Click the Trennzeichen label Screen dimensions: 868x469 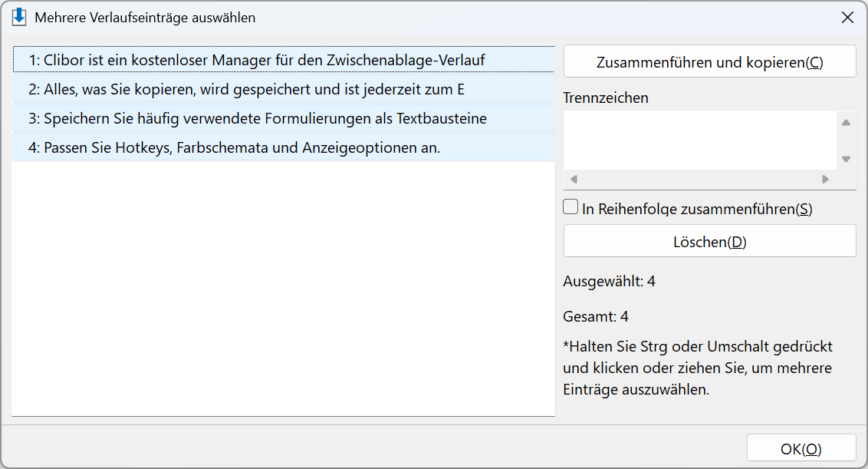[x=606, y=97]
